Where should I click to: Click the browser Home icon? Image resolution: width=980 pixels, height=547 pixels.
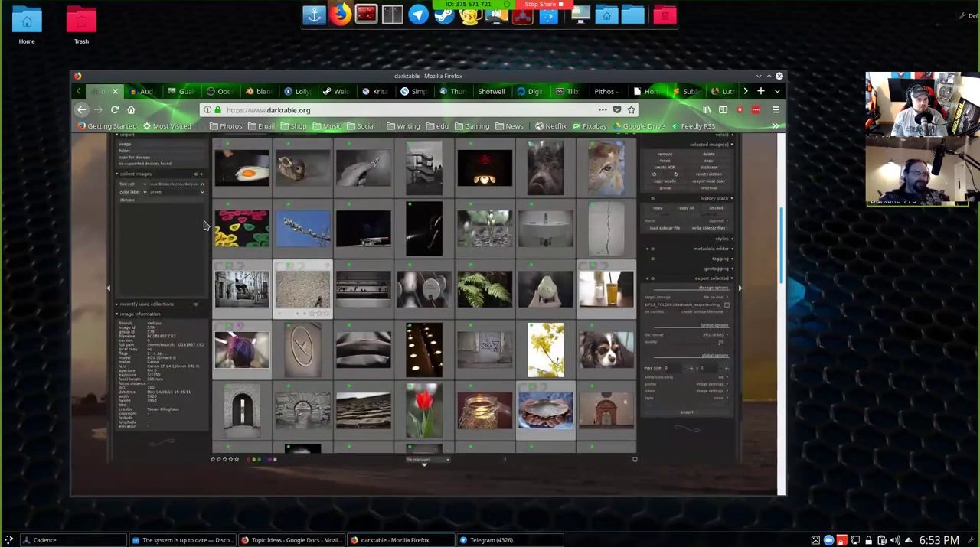pyautogui.click(x=131, y=110)
